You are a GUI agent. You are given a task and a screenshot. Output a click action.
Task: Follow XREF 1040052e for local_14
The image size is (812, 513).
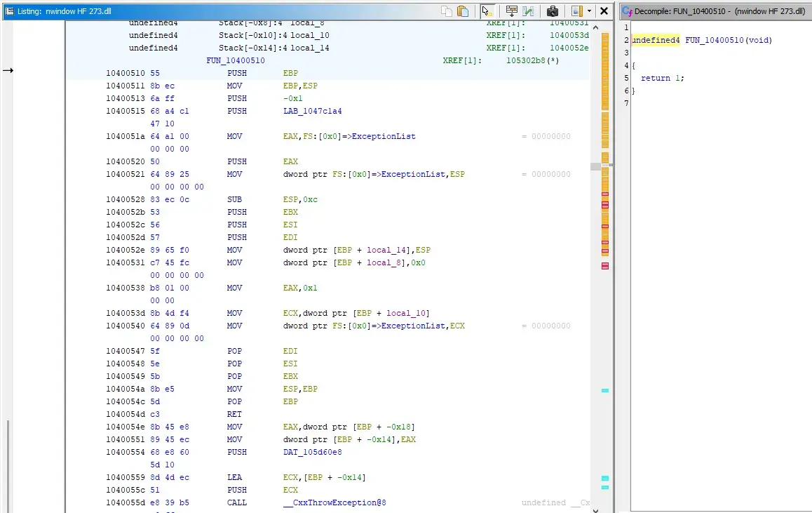(x=569, y=48)
